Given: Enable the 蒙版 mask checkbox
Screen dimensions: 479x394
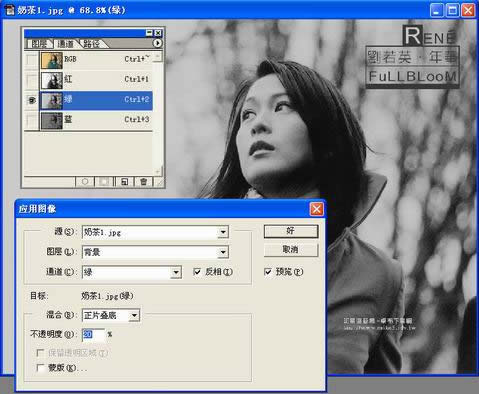Looking at the screenshot, I should coord(40,368).
